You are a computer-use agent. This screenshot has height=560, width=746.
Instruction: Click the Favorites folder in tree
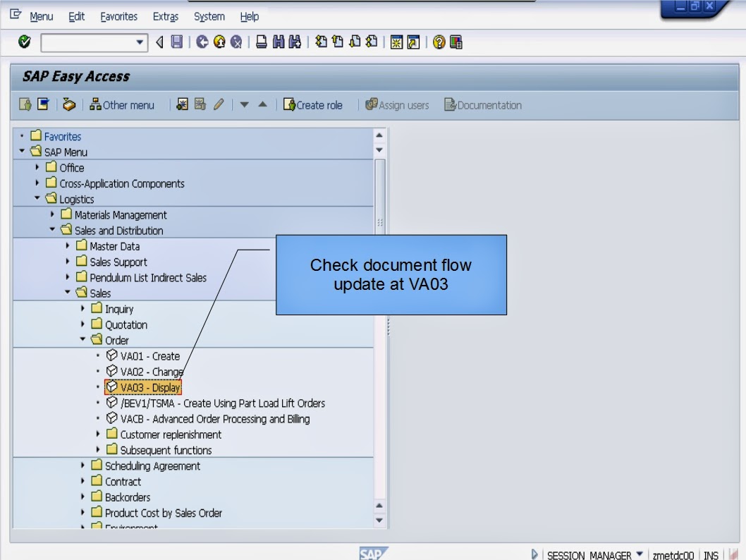point(56,137)
